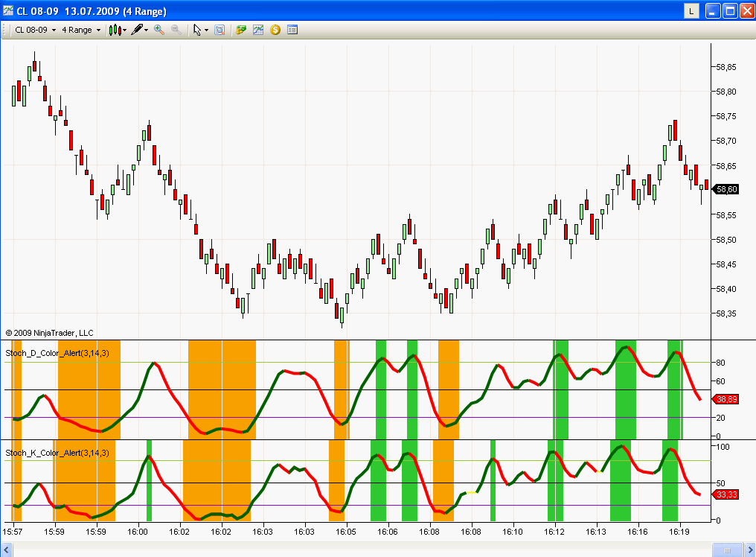Screen dimensions: 756x557
Task: Click the L link button in title bar
Action: tap(691, 11)
